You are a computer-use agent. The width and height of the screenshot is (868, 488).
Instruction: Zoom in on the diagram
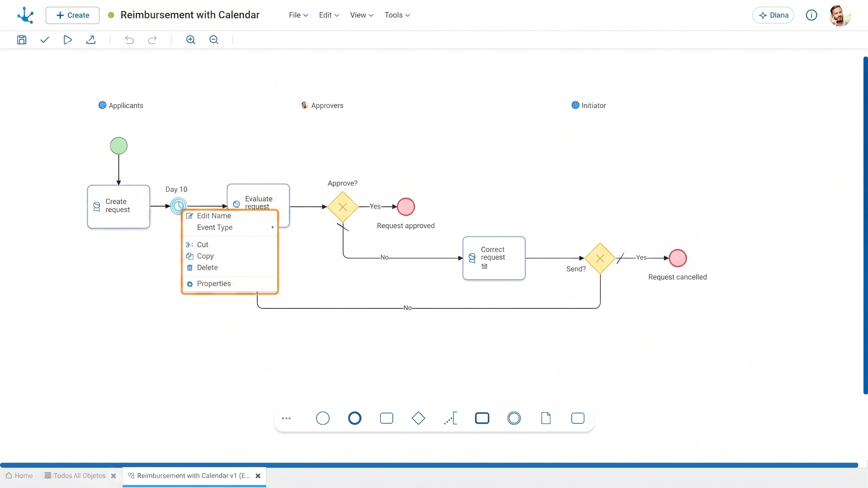coord(191,40)
